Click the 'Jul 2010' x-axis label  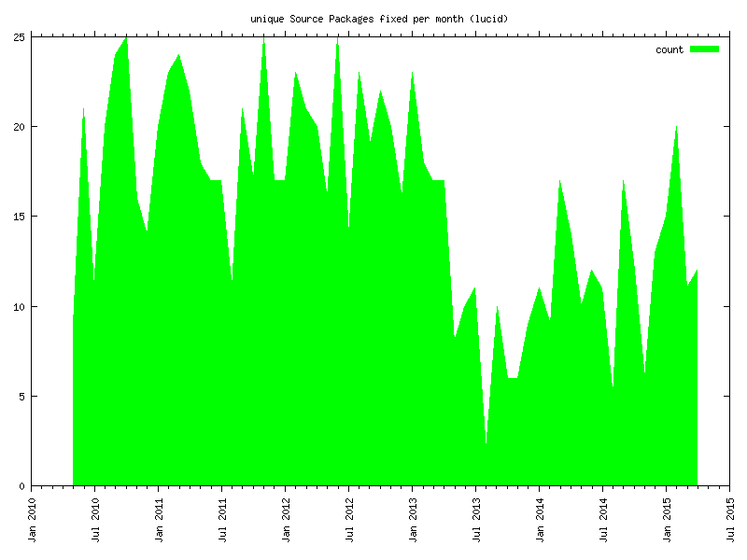(x=95, y=520)
